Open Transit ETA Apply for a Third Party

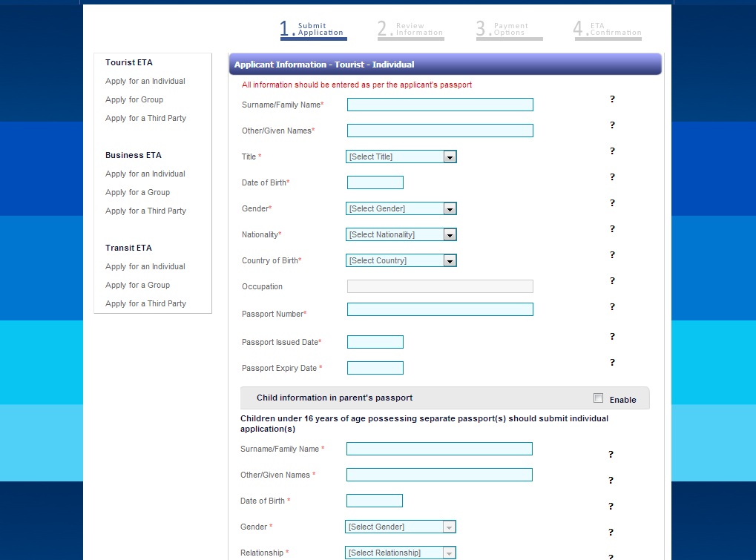[x=145, y=303]
